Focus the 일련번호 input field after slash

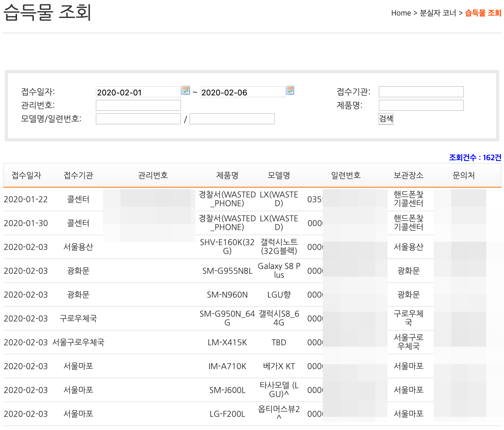(x=232, y=119)
